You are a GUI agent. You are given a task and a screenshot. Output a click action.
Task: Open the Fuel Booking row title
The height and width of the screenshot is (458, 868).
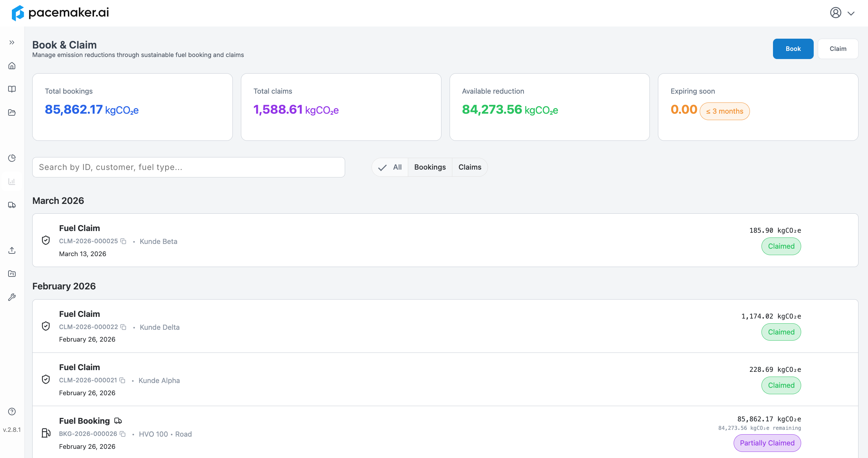(84, 421)
